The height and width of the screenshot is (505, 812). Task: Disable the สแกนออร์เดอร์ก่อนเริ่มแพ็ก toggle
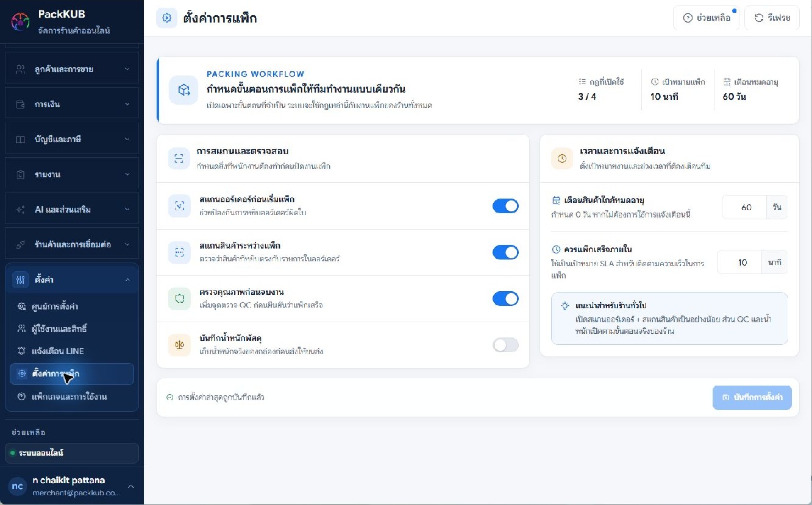point(505,206)
